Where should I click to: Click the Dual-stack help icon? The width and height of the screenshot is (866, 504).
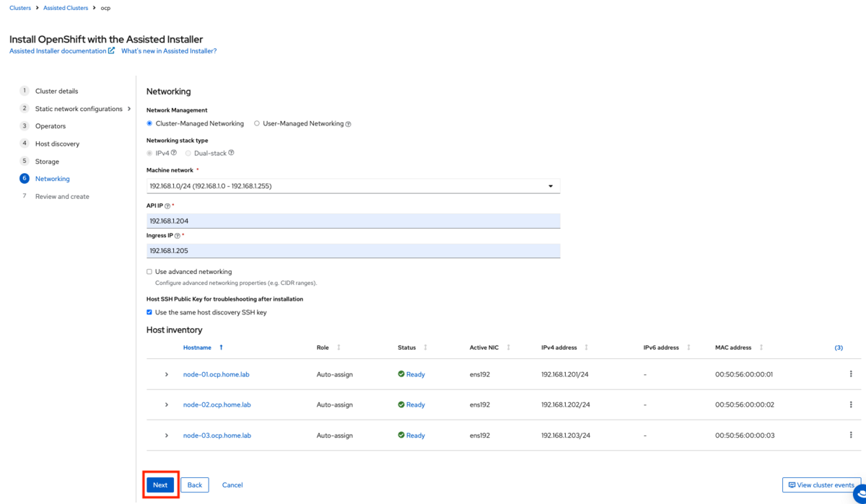click(231, 153)
